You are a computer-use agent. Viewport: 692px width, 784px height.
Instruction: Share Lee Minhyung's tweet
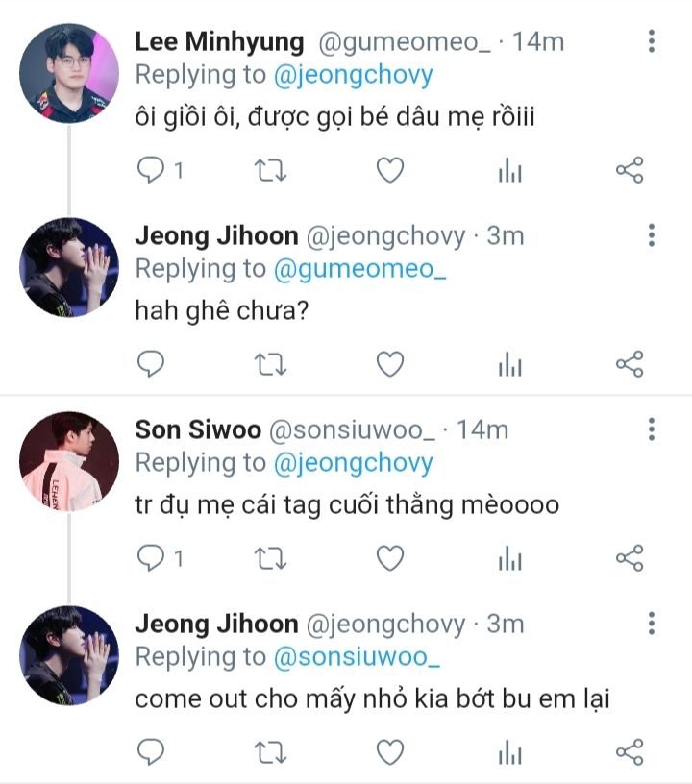pos(629,171)
